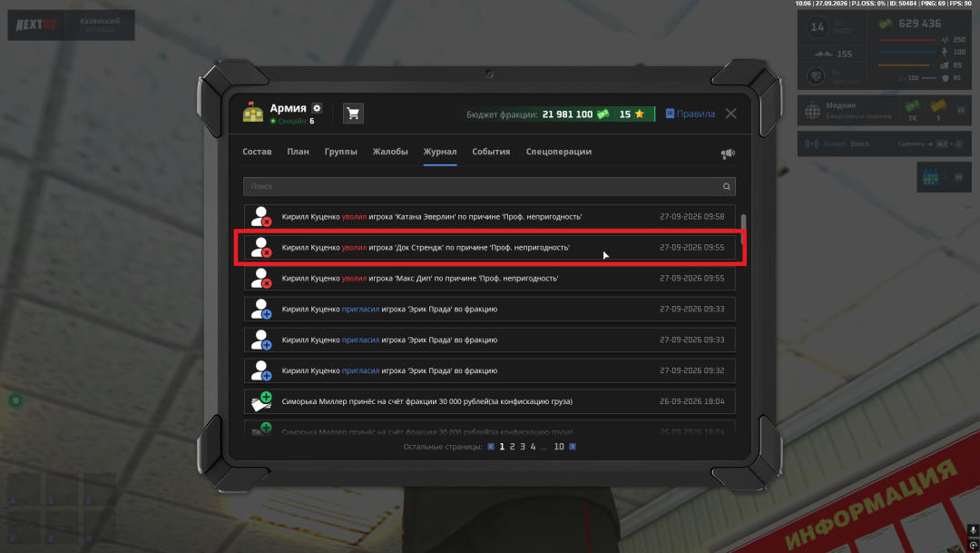
Task: Click the HUD money balance 629 436
Action: tap(919, 24)
